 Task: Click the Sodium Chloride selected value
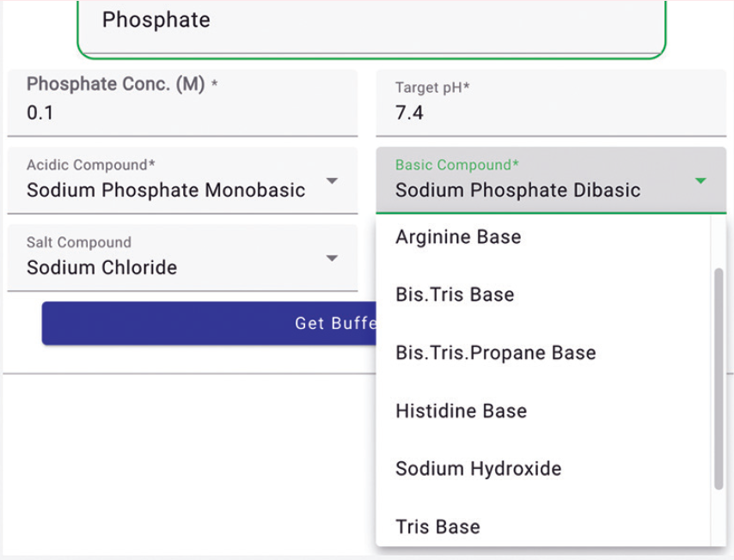coord(101,268)
